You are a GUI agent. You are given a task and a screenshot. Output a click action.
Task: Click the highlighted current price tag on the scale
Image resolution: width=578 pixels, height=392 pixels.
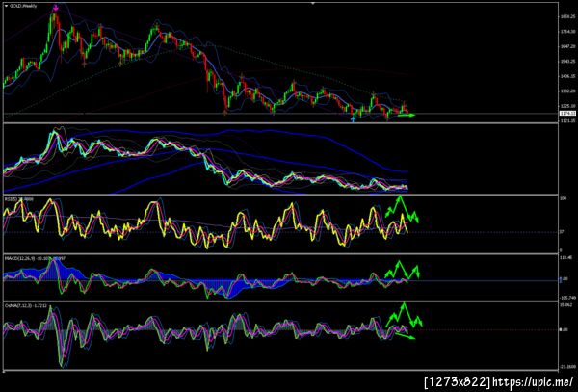567,113
